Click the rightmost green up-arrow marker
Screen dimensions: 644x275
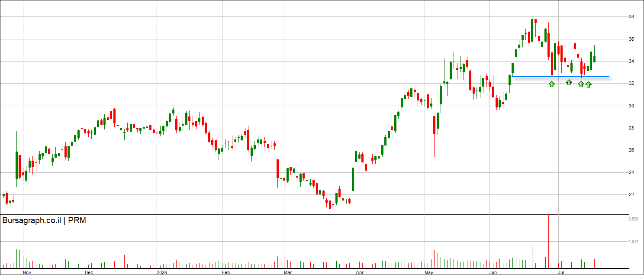[x=589, y=84]
